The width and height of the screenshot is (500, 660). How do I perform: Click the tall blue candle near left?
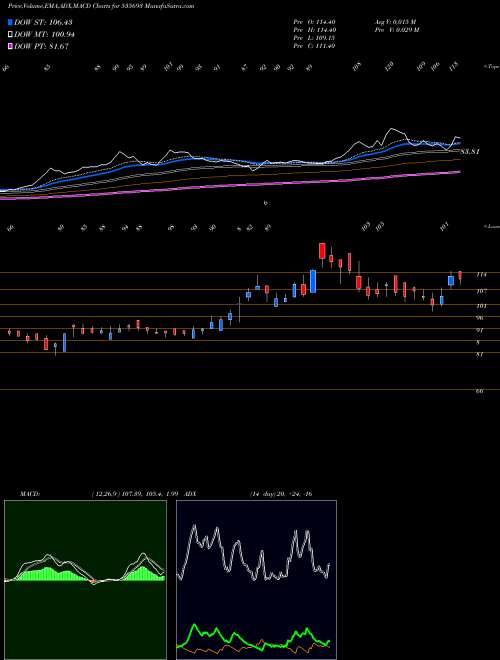(64, 342)
